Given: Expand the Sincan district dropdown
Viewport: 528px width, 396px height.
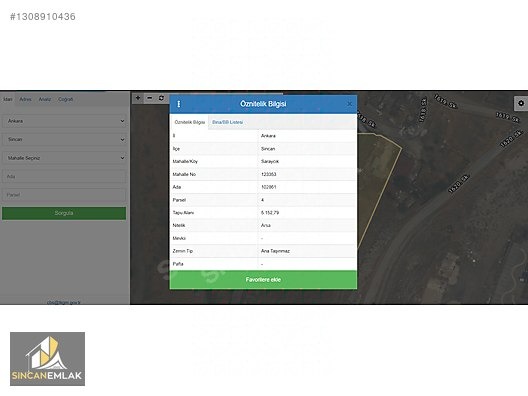Looking at the screenshot, I should click(64, 139).
